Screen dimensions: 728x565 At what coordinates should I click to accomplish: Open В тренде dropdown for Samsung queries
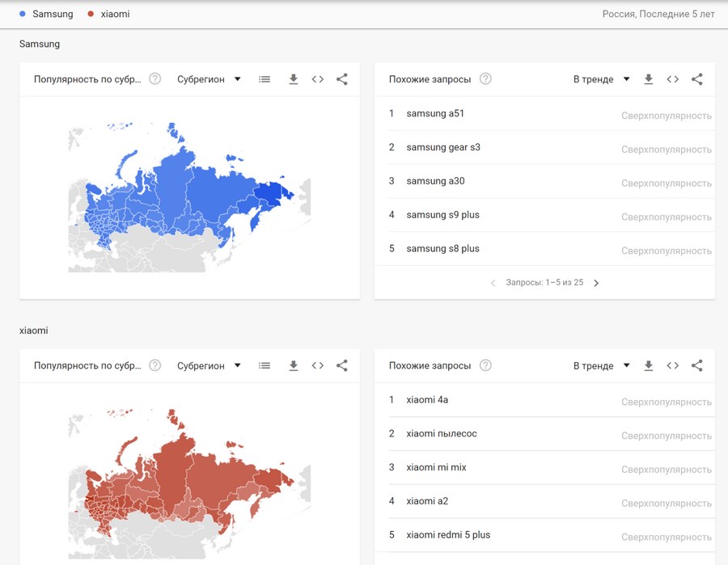[601, 79]
